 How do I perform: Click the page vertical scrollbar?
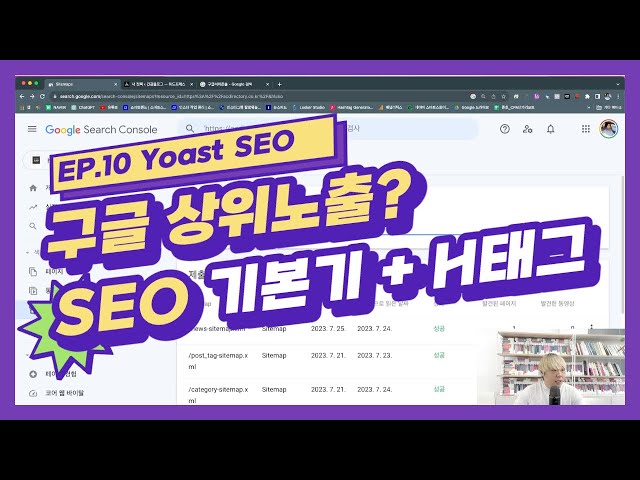click(622, 245)
